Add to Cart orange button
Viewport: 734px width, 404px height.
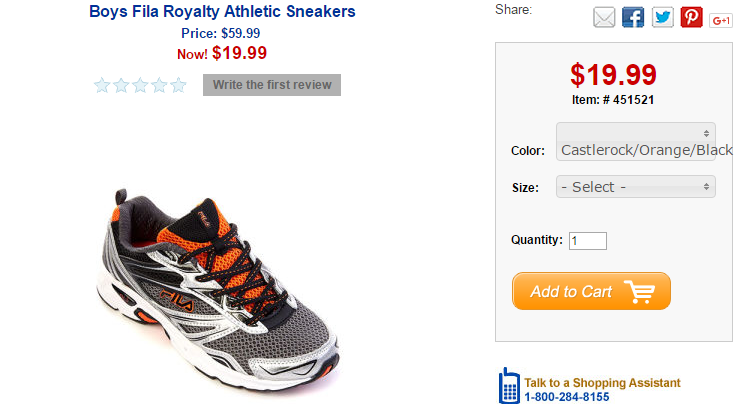(x=591, y=291)
